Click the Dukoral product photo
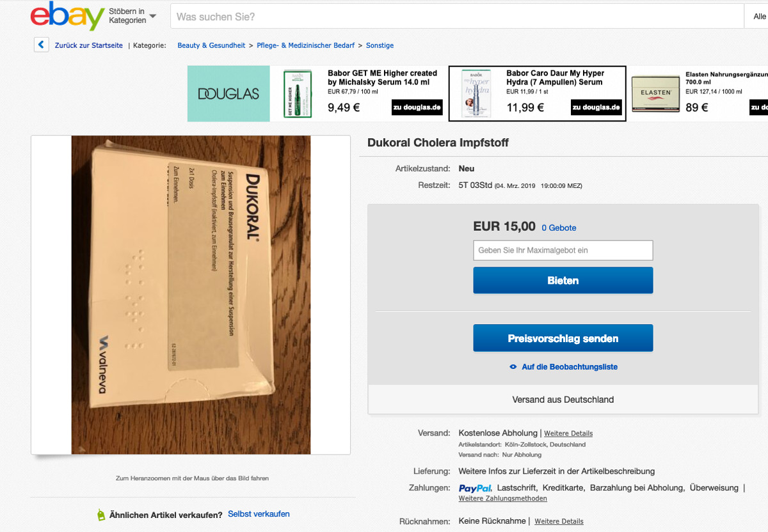The image size is (768, 532). pos(191,295)
